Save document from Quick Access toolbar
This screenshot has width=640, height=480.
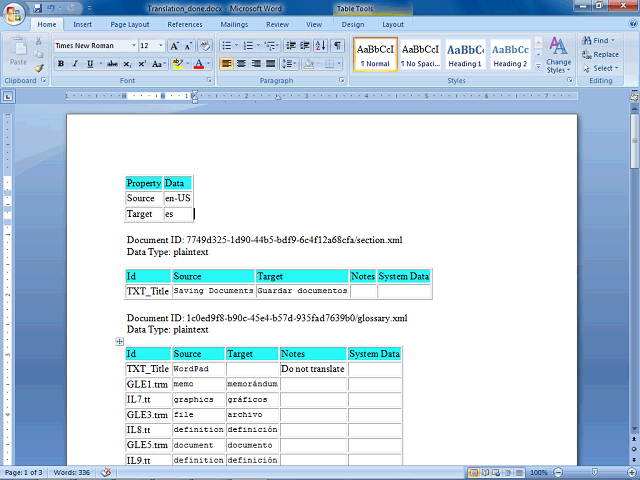pyautogui.click(x=38, y=8)
